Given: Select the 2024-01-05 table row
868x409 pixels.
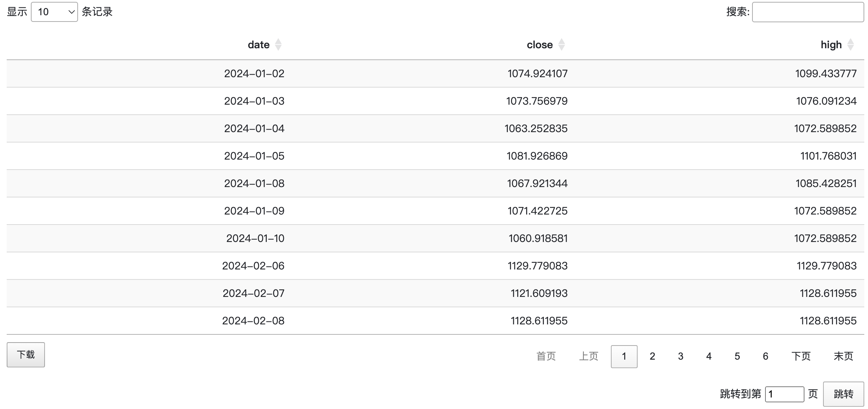Looking at the screenshot, I should coord(435,156).
